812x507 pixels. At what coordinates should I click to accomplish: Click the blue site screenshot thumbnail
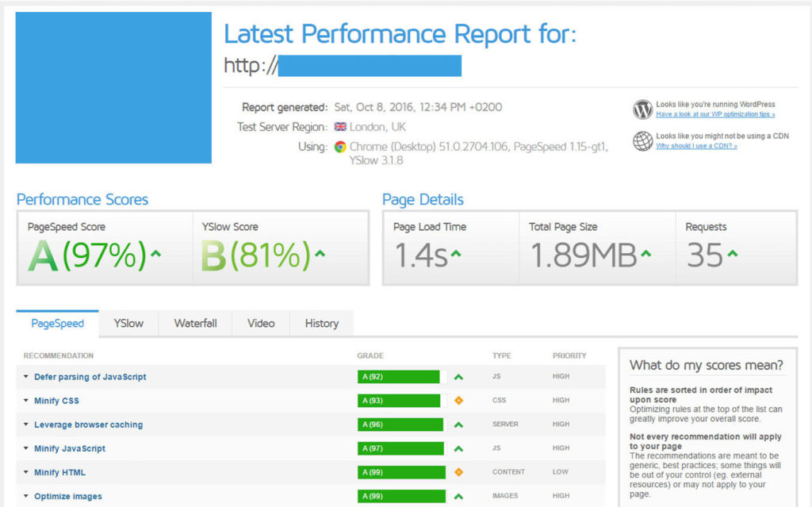click(x=113, y=87)
